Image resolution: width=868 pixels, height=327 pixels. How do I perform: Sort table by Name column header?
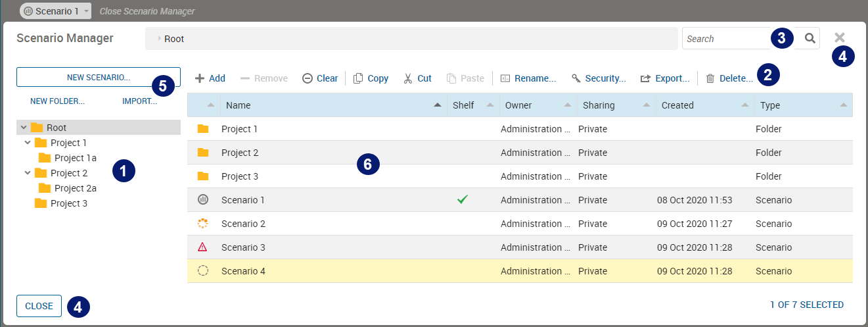[x=329, y=105]
